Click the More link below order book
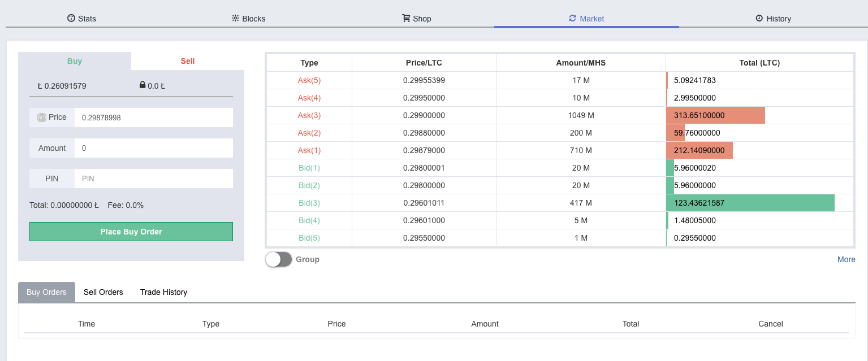 point(846,259)
